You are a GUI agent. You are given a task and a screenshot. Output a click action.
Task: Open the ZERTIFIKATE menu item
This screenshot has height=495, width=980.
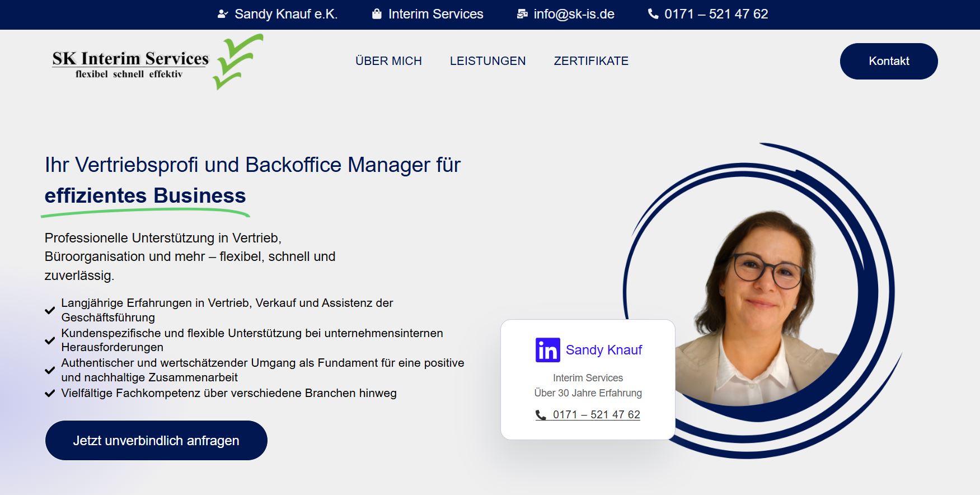(x=591, y=61)
